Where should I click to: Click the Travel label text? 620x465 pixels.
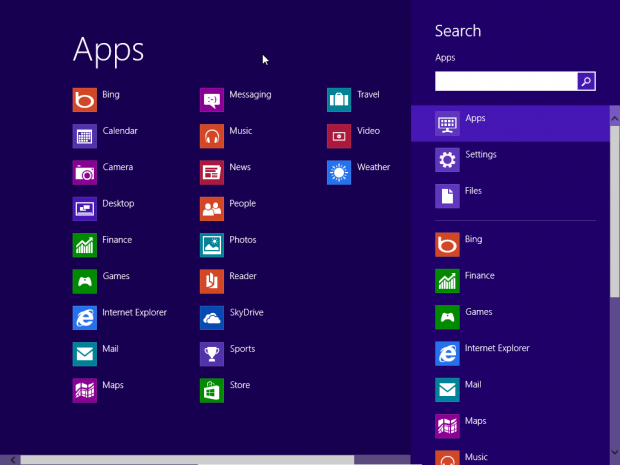[368, 95]
